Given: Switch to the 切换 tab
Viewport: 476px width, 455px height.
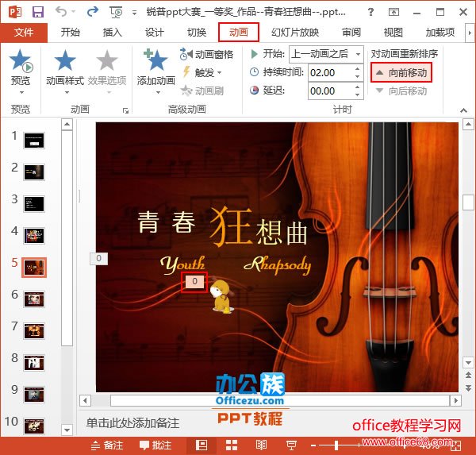Looking at the screenshot, I should (x=197, y=33).
